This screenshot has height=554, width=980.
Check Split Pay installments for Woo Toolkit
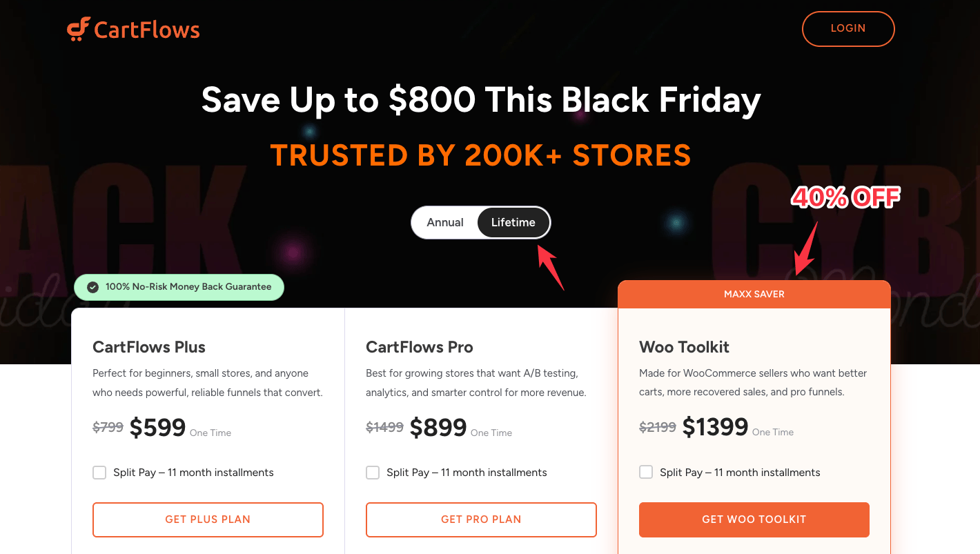646,472
